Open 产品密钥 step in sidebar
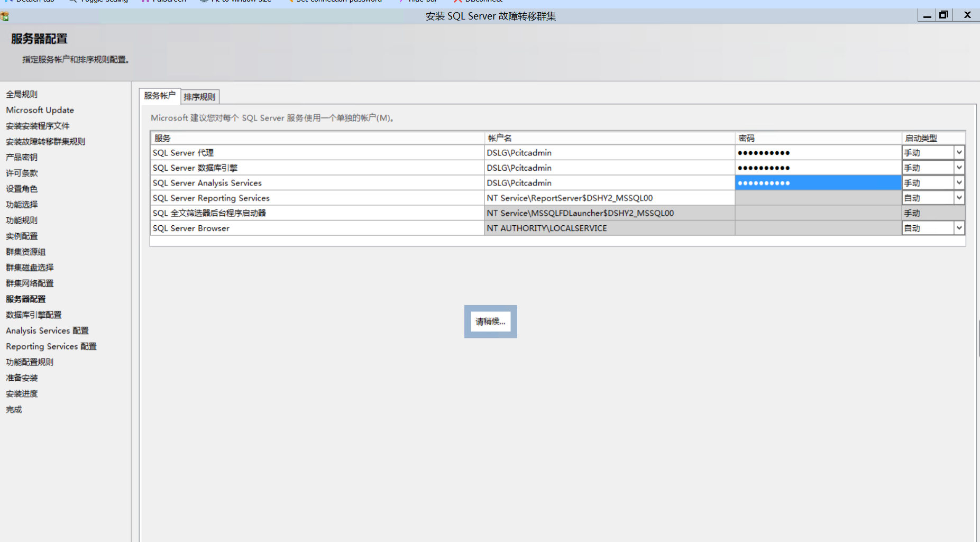The image size is (980, 542). pos(22,157)
